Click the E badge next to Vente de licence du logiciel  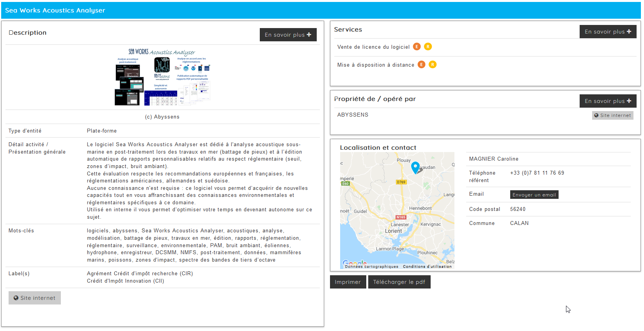417,47
